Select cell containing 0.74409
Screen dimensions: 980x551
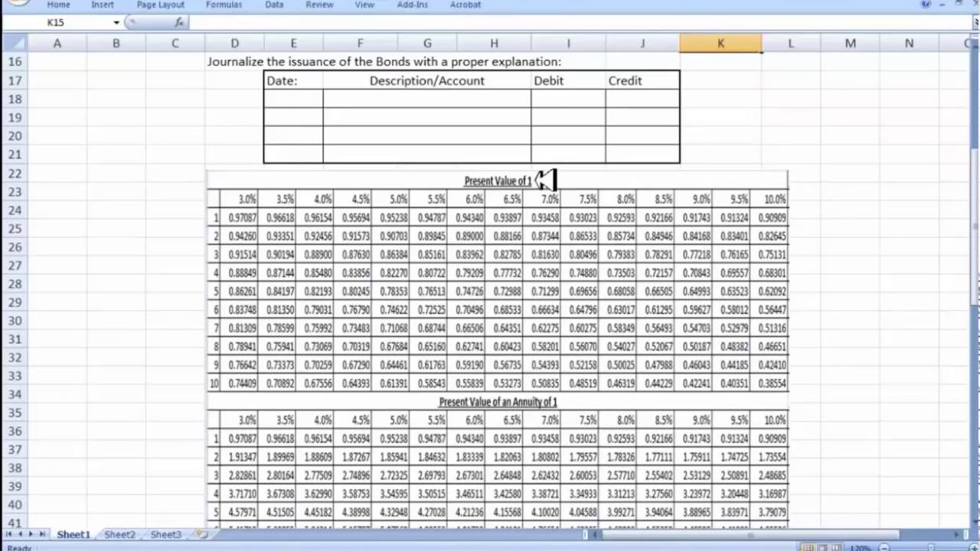(239, 383)
